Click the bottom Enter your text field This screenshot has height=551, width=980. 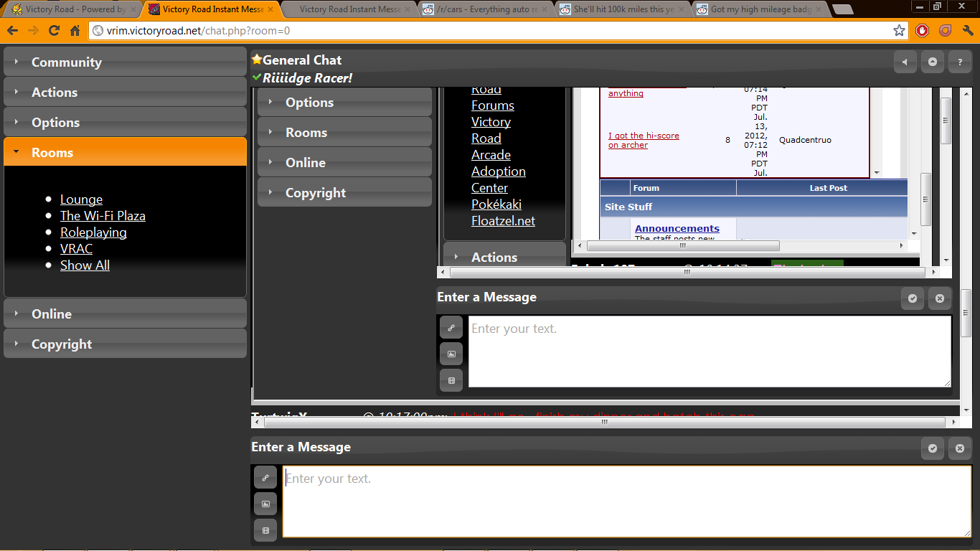(x=626, y=501)
